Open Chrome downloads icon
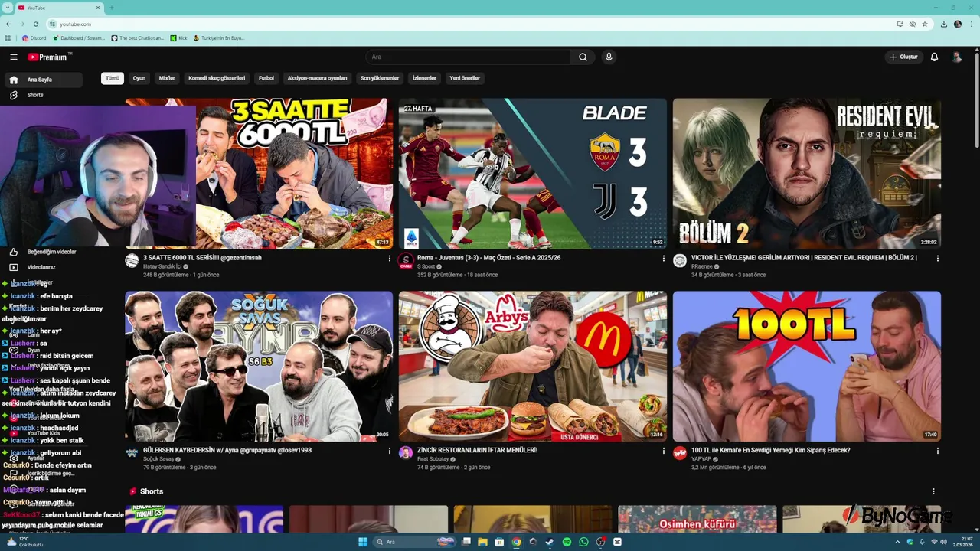The width and height of the screenshot is (980, 551). [x=944, y=24]
